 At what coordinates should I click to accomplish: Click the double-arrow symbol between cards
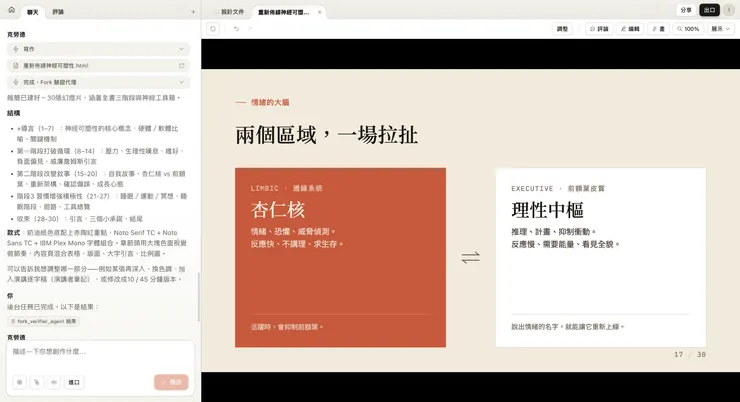click(x=471, y=257)
